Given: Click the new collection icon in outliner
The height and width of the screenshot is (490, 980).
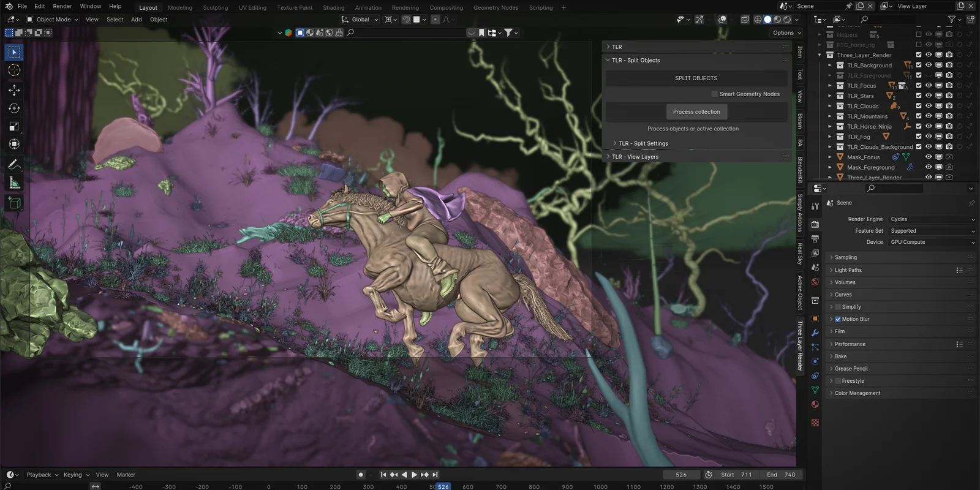Looking at the screenshot, I should (x=971, y=20).
